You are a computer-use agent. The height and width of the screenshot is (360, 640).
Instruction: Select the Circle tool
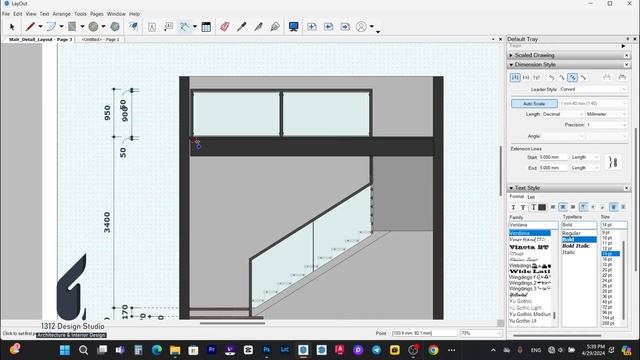pos(93,27)
